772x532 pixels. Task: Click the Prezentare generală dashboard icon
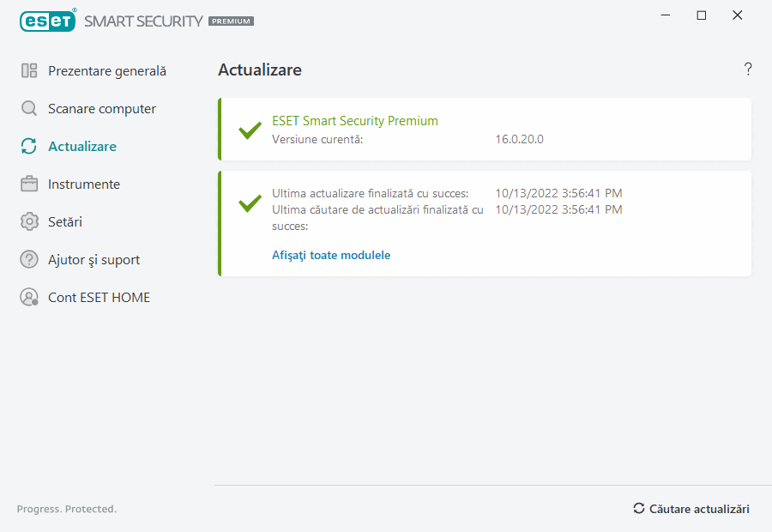coord(29,71)
